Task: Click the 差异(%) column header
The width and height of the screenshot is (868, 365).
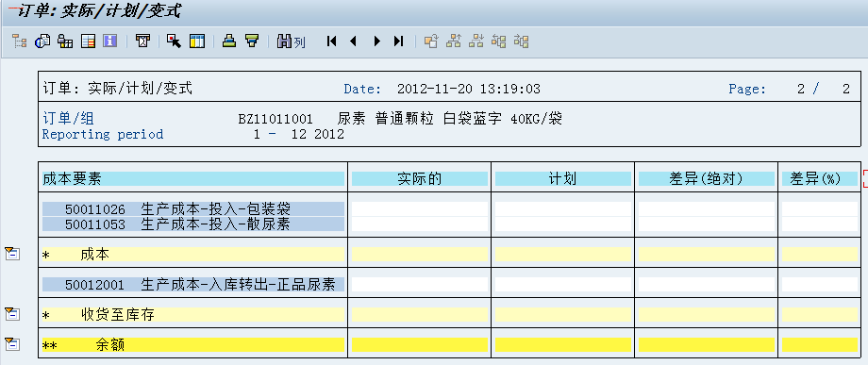Action: click(820, 178)
